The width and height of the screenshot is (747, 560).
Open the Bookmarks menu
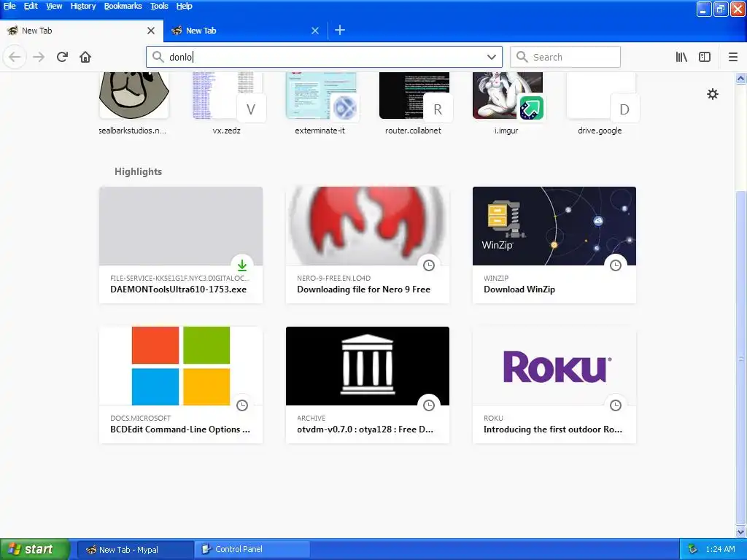click(x=123, y=6)
